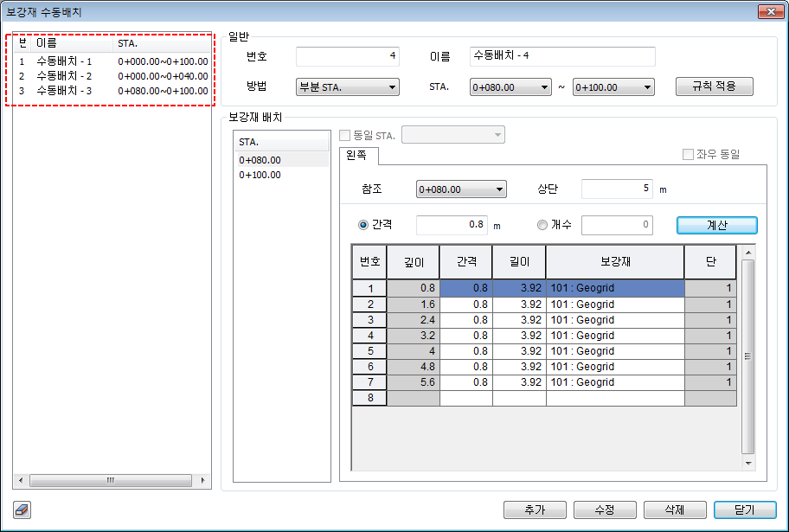Select 수동배치 - 2 in the list
The image size is (789, 532).
[64, 76]
